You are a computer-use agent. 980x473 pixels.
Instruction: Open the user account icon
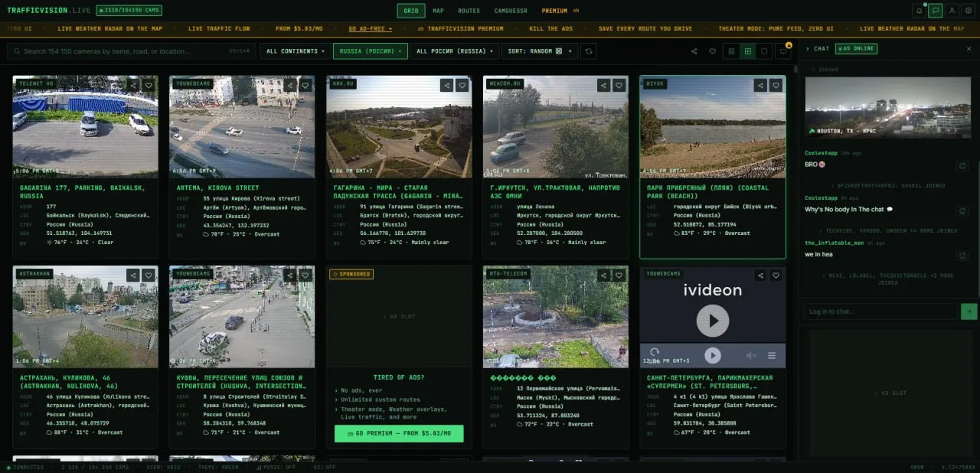click(x=952, y=11)
